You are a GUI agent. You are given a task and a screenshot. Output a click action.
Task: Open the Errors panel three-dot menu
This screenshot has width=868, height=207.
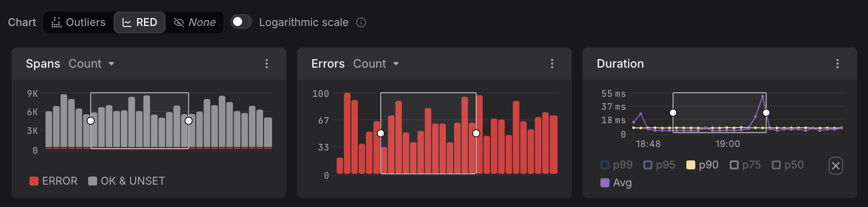point(552,64)
